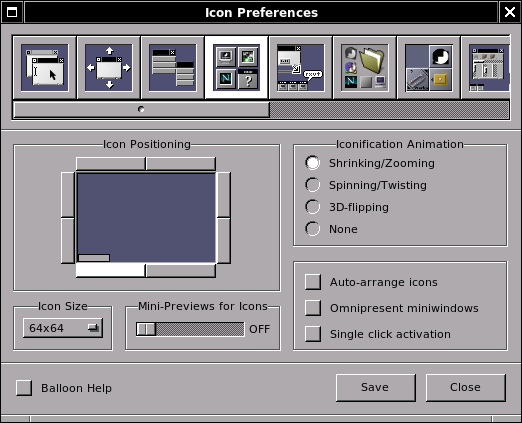Open the Window Focus preferences panel icon
This screenshot has height=423, width=522.
point(44,68)
